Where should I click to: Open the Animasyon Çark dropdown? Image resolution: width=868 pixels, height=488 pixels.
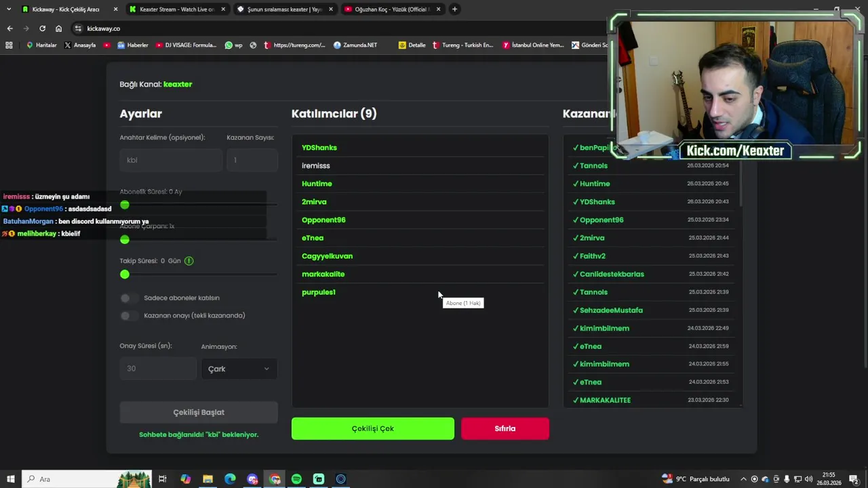(x=239, y=369)
